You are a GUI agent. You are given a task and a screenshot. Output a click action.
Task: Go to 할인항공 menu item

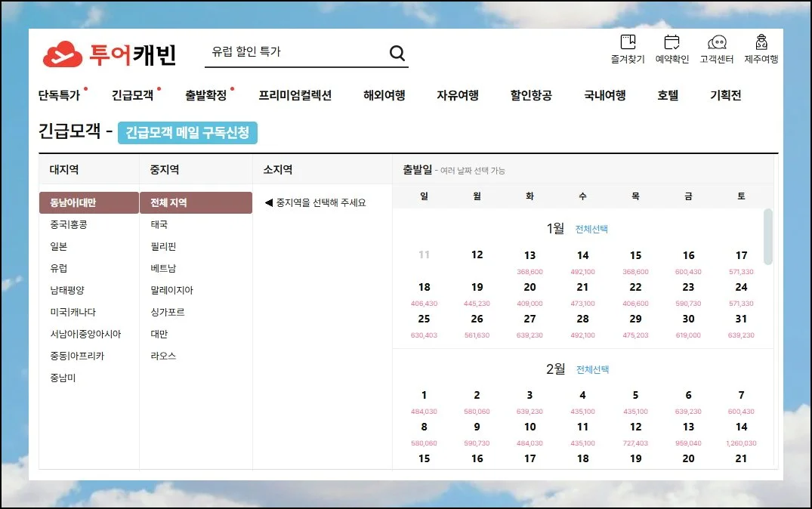(530, 95)
